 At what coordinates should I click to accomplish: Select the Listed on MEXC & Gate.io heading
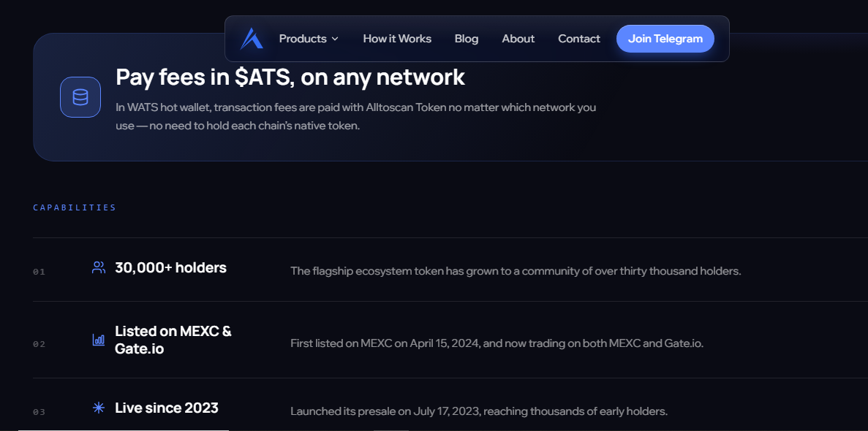173,340
